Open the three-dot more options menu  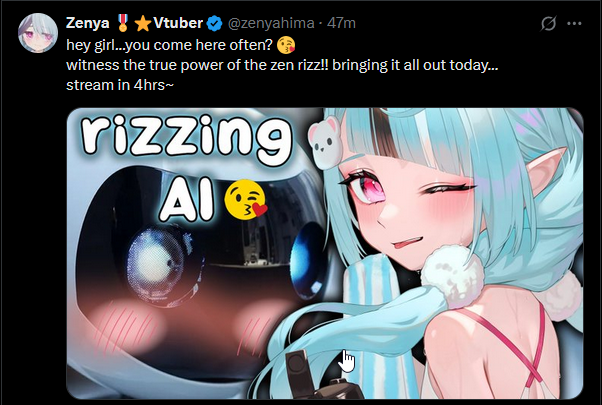[x=574, y=24]
